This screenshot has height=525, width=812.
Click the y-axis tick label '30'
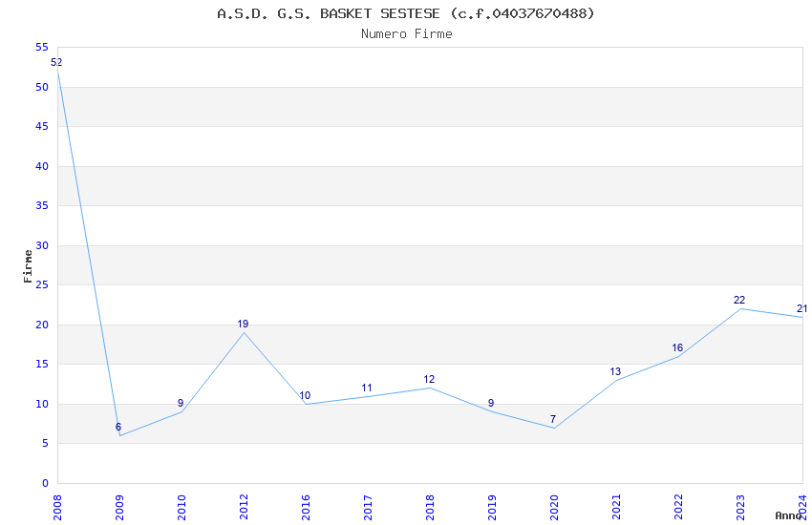click(42, 245)
